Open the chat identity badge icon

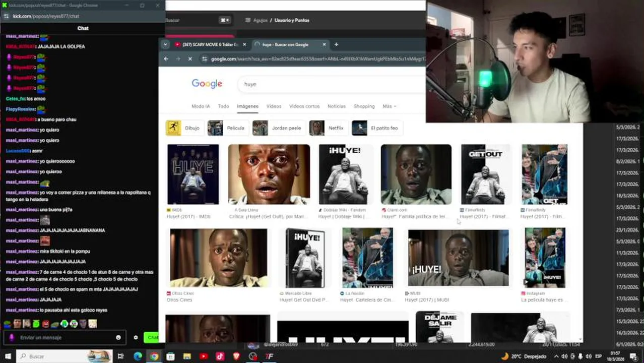(12, 338)
